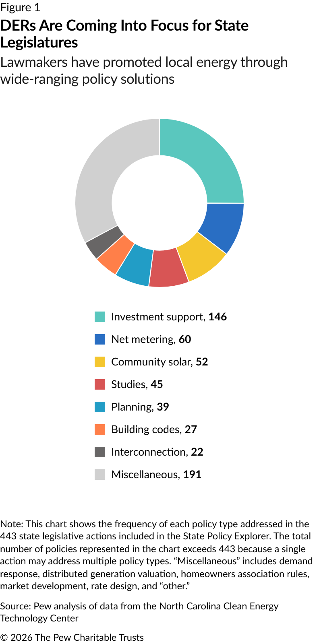This screenshot has height=644, width=319.
Task: Click the Planning legend color square
Action: click(100, 407)
